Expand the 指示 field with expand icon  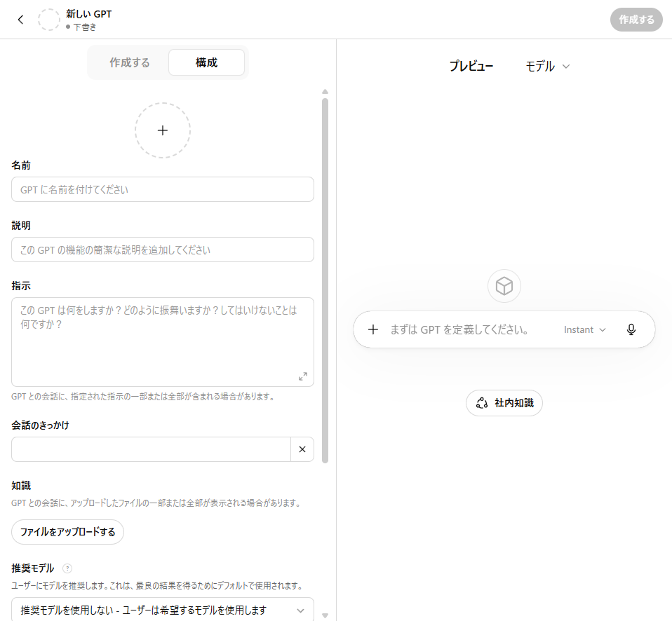[x=303, y=376]
